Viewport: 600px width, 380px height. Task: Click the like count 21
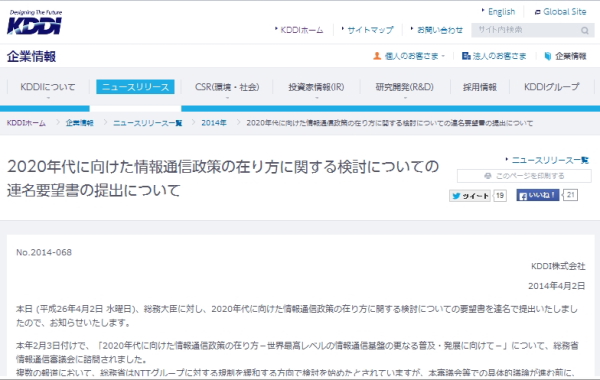[571, 195]
